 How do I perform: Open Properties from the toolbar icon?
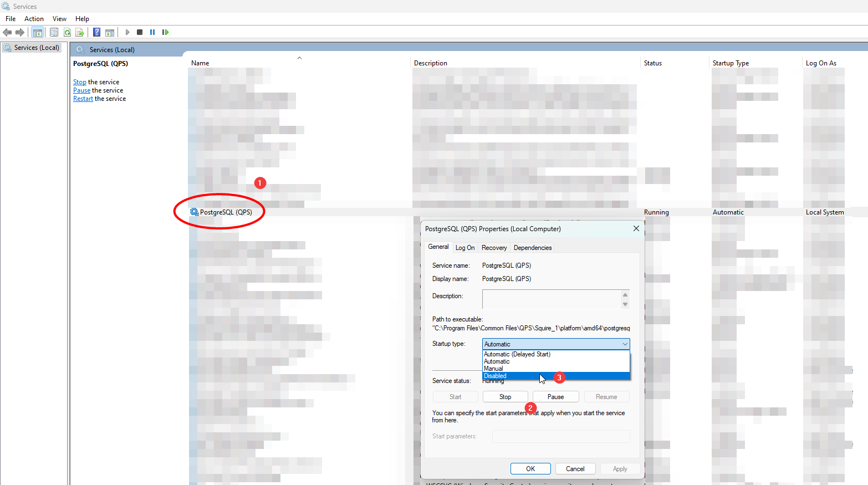[x=54, y=32]
